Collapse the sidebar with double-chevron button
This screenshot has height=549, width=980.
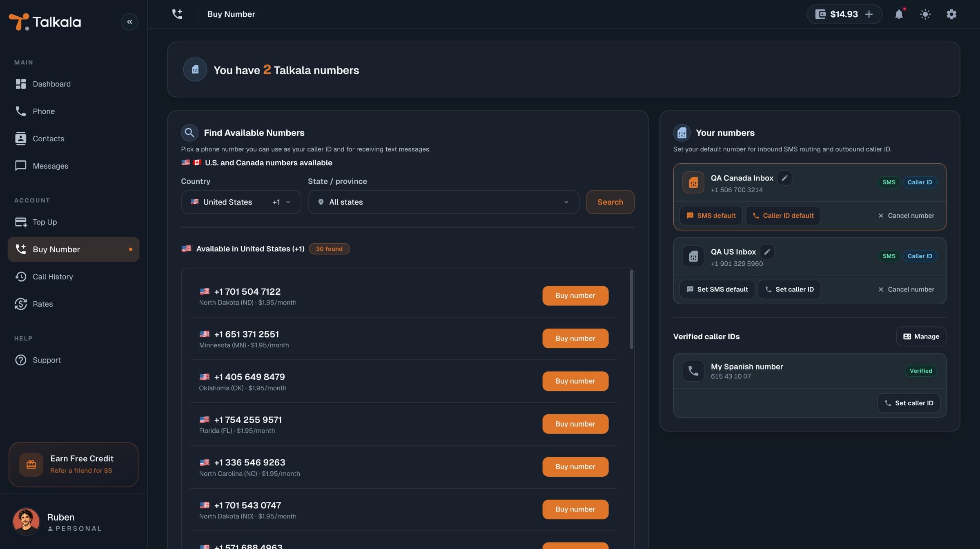point(129,22)
